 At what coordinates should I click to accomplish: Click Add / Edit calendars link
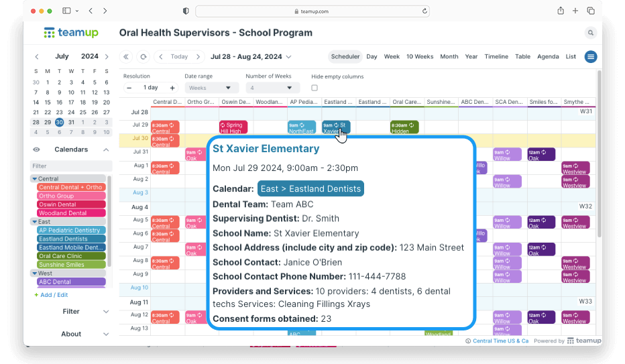coord(51,295)
